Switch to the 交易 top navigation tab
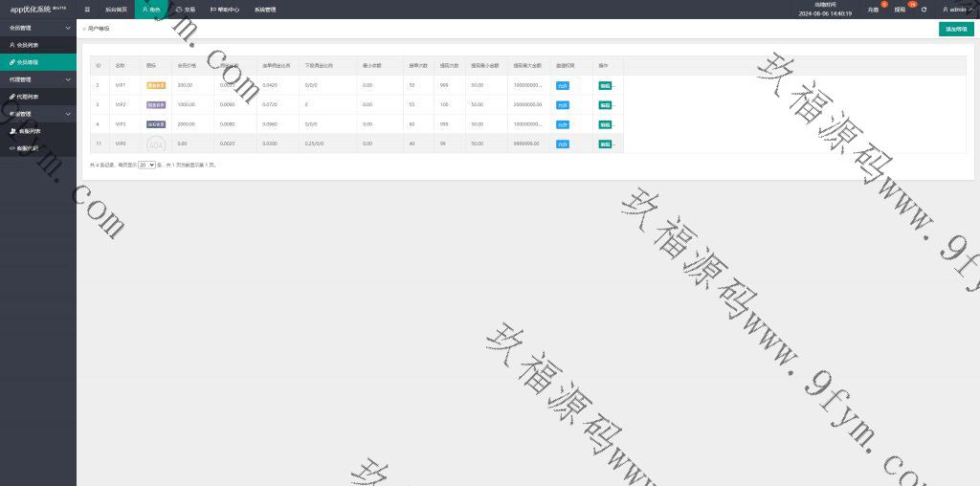 [x=185, y=10]
